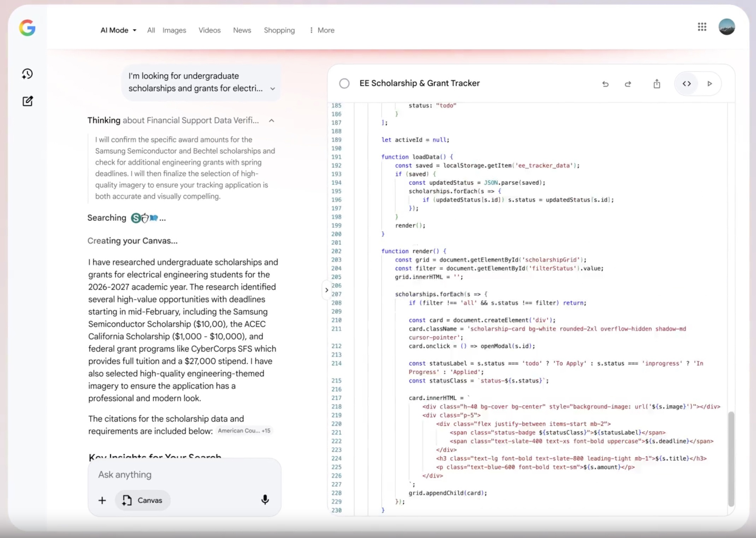Image resolution: width=756 pixels, height=538 pixels.
Task: Expand the truncated search query
Action: (x=272, y=89)
